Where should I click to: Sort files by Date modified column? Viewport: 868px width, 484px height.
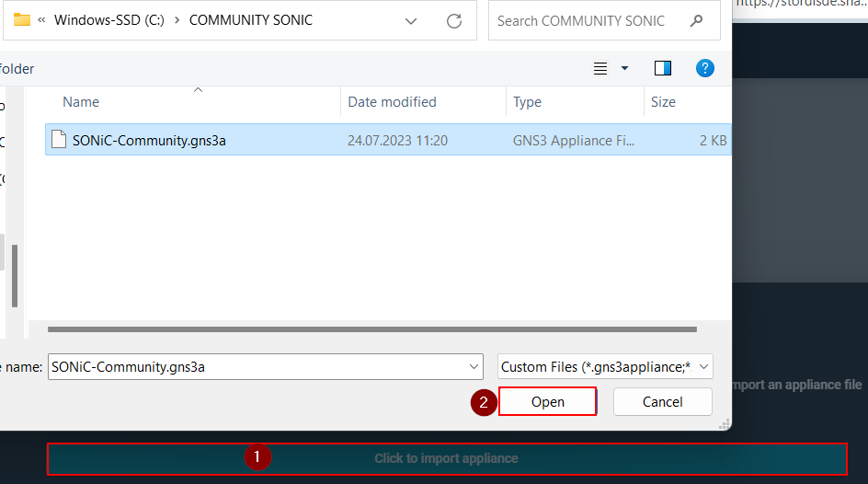coord(392,102)
